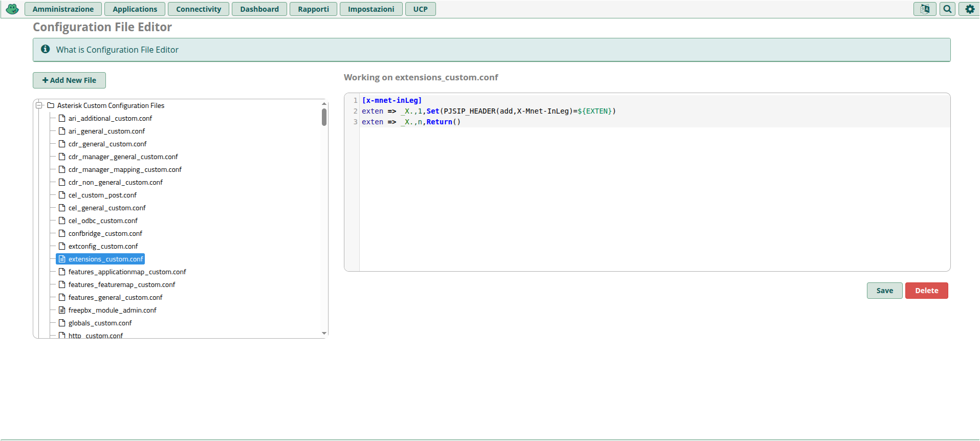Click the info icon beside What is Configuration File Editor
Screen dimensions: 980x441
(x=46, y=49)
